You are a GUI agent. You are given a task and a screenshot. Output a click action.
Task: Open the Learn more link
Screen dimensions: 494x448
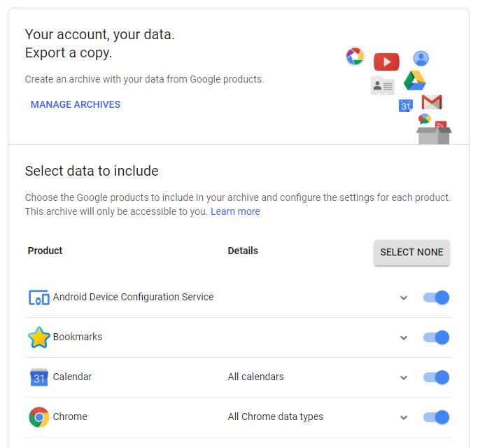(235, 211)
